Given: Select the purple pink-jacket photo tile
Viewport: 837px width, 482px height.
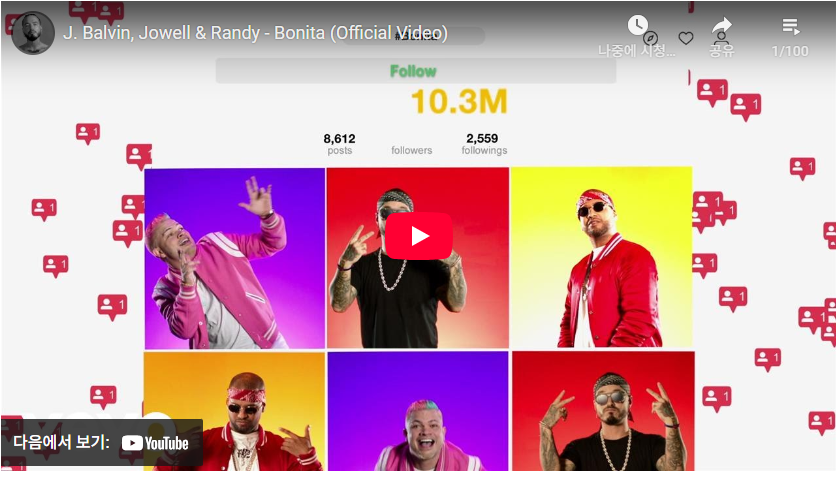Looking at the screenshot, I should 235,258.
